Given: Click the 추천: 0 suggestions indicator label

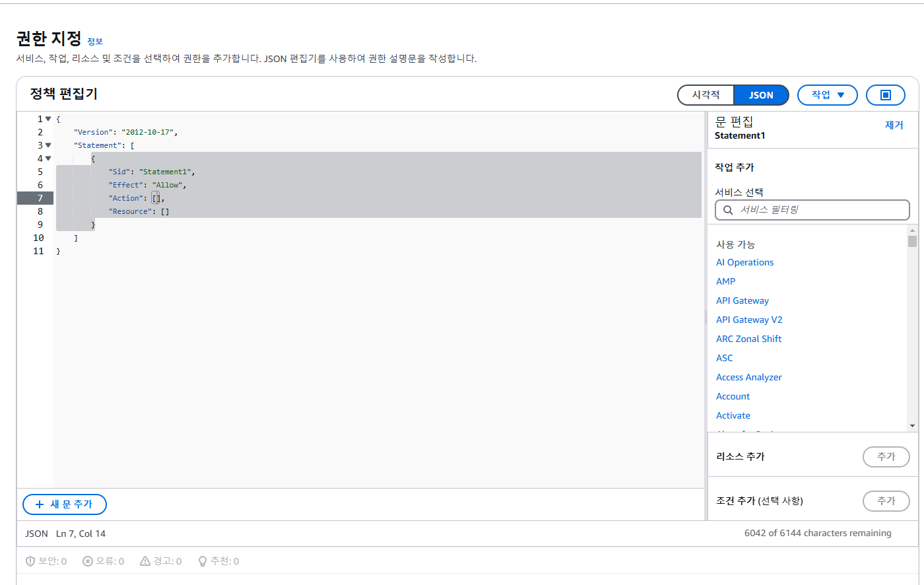Looking at the screenshot, I should (224, 561).
